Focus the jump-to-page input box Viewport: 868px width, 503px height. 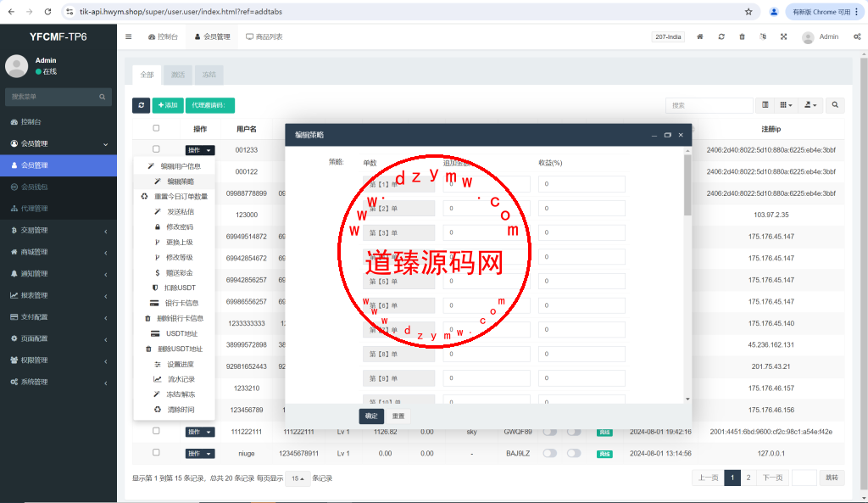point(804,478)
